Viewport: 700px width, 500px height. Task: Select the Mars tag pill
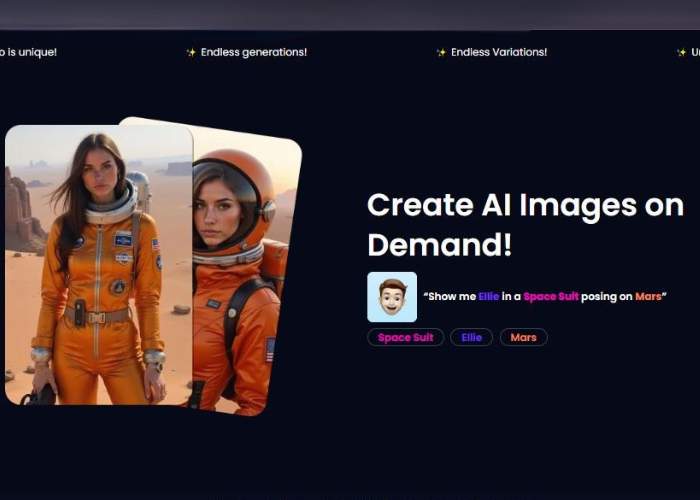(523, 338)
